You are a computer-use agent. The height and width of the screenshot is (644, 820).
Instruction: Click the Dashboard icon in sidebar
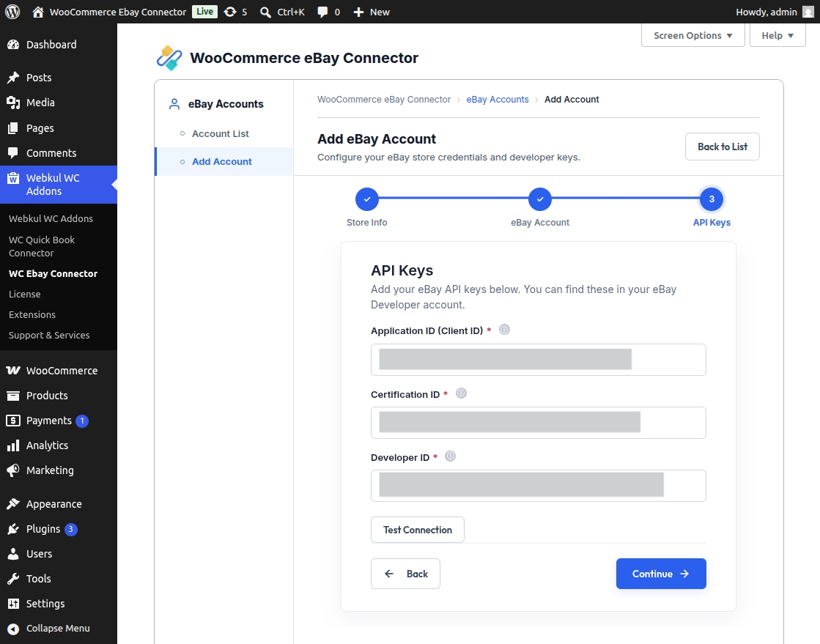(x=13, y=45)
